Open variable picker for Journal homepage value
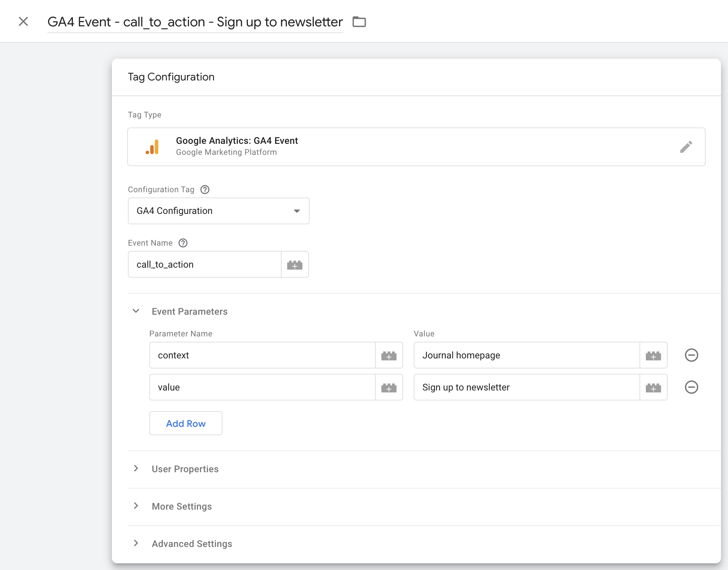728x570 pixels. (x=653, y=355)
